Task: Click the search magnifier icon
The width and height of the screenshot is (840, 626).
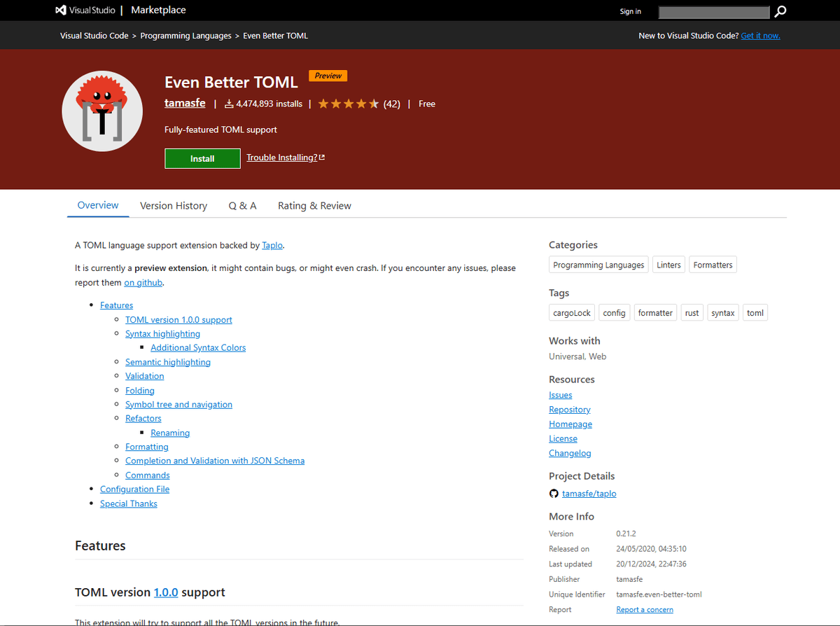Action: pyautogui.click(x=780, y=11)
